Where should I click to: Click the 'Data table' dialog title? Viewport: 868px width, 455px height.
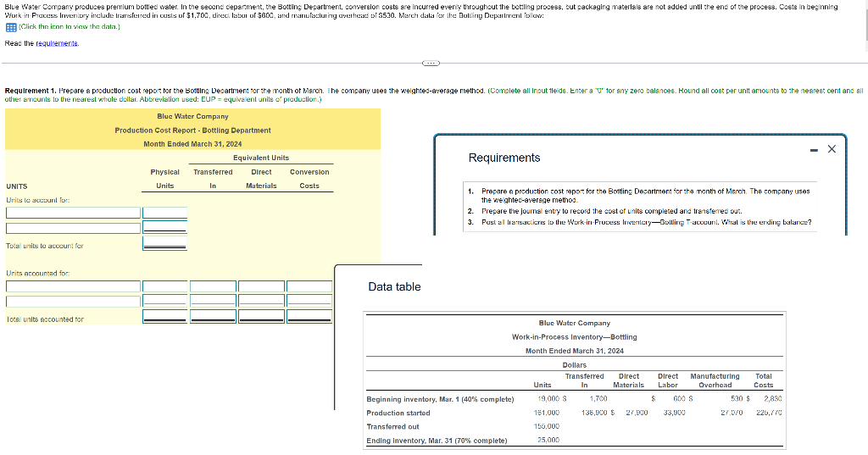(394, 286)
